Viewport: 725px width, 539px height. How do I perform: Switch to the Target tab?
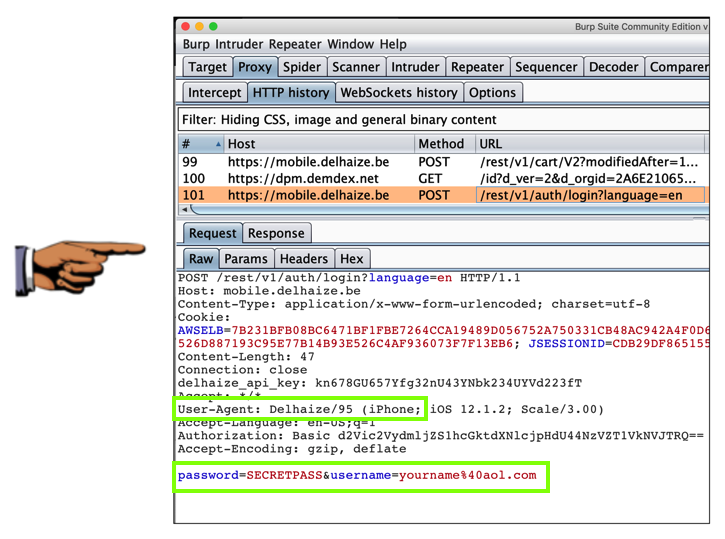207,67
